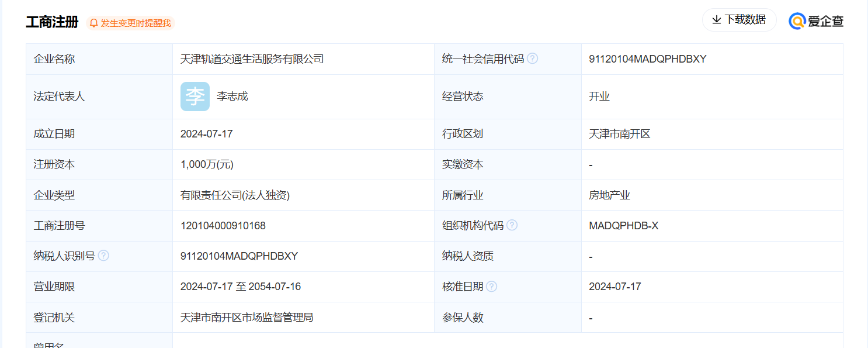Click establishment date 2024-07-17
Image resolution: width=868 pixels, height=348 pixels.
coord(207,133)
